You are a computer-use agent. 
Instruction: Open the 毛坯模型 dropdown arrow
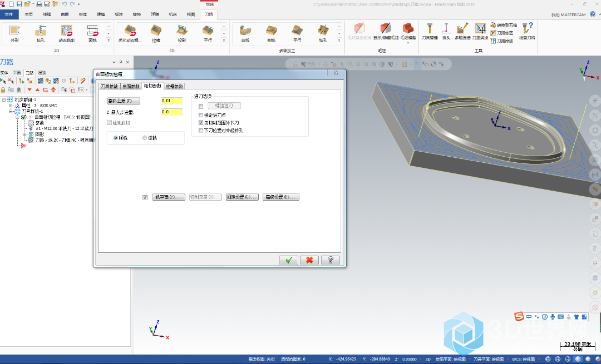[x=408, y=43]
